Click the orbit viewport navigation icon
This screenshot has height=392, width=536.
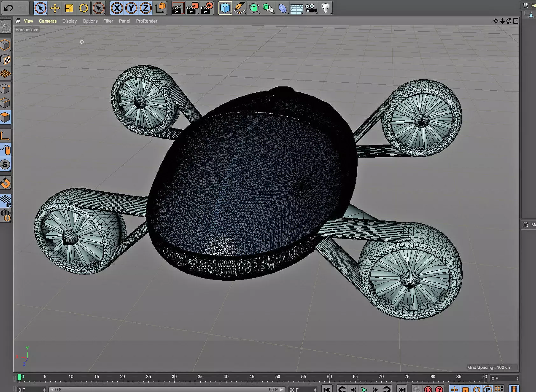(509, 21)
